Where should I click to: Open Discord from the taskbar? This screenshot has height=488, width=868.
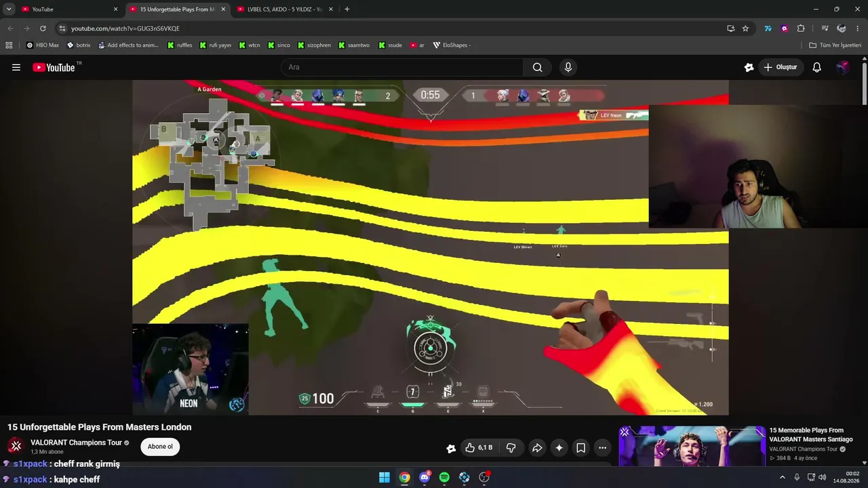click(425, 477)
